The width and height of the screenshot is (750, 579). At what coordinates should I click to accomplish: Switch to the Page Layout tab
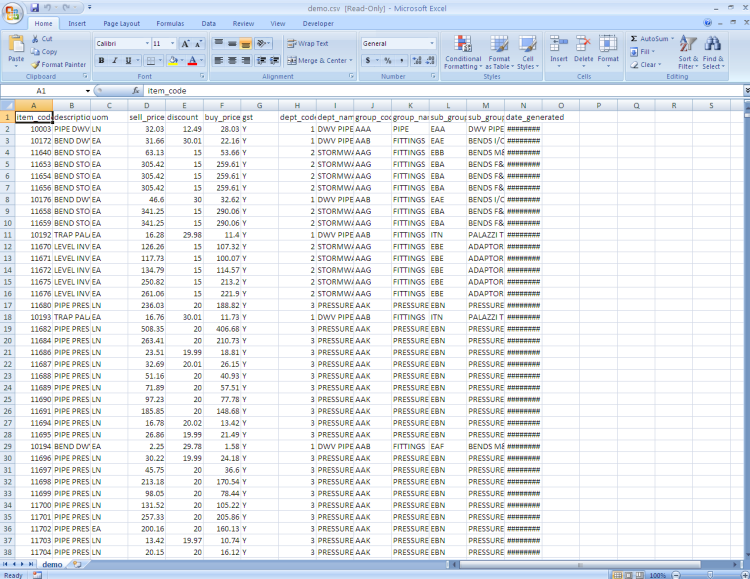point(121,23)
